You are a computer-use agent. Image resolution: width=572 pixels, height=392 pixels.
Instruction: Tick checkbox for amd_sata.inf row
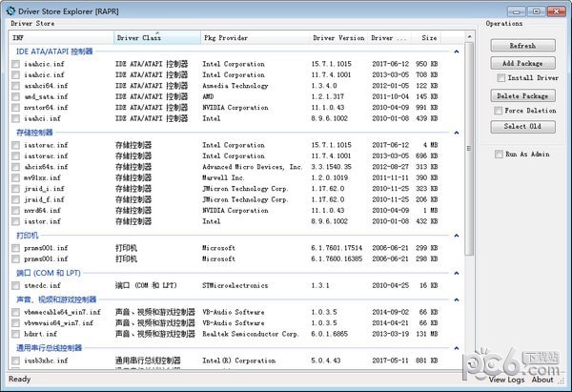[x=15, y=96]
